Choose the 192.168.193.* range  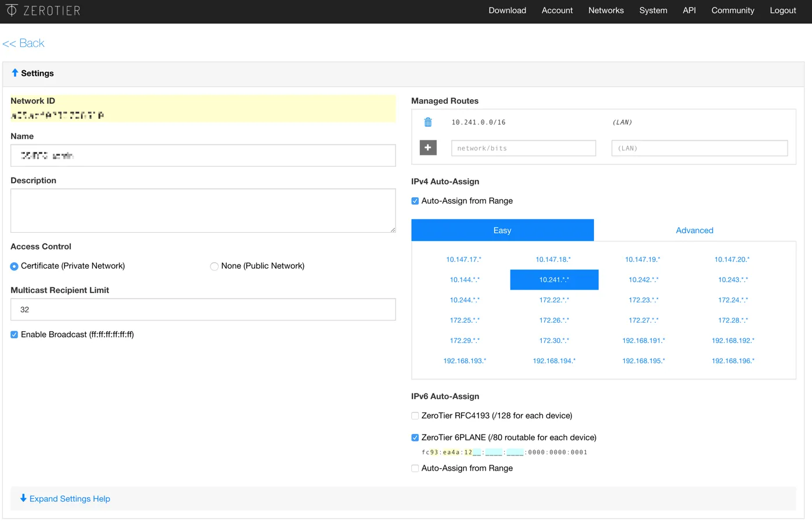465,361
